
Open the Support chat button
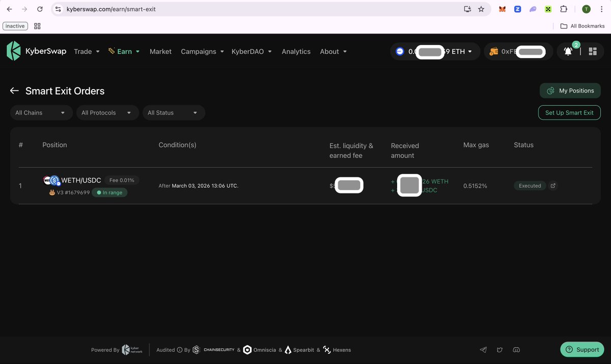point(582,349)
